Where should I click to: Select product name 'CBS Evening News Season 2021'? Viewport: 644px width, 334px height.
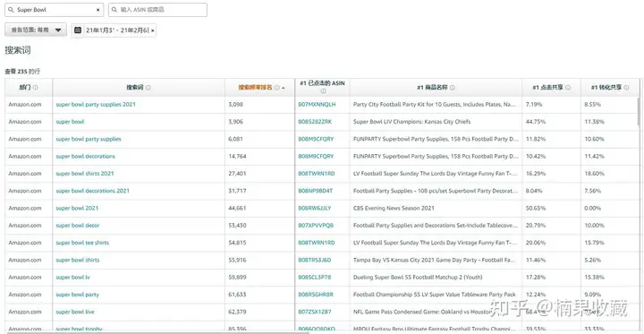pyautogui.click(x=394, y=208)
